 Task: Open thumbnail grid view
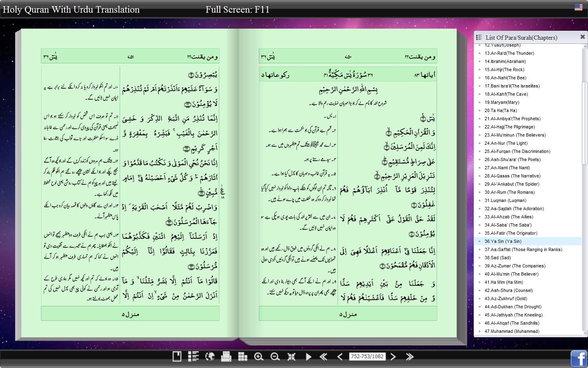coord(243,357)
